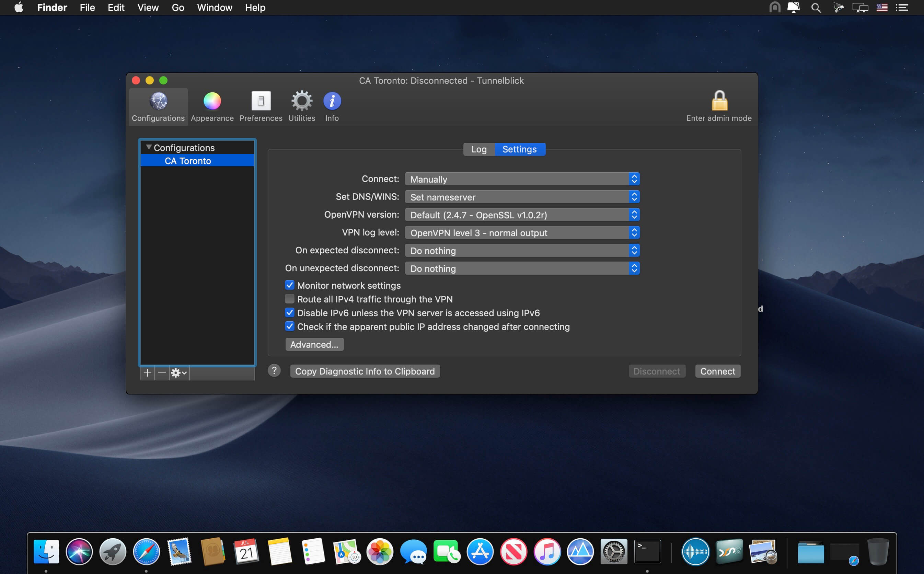Open the File menu
The image size is (924, 574).
tap(87, 8)
